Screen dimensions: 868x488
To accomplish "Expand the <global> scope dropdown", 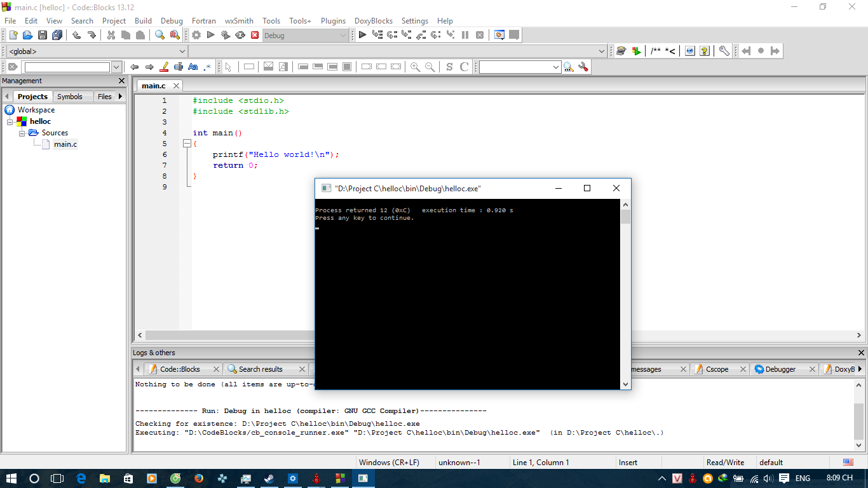I will tap(182, 51).
